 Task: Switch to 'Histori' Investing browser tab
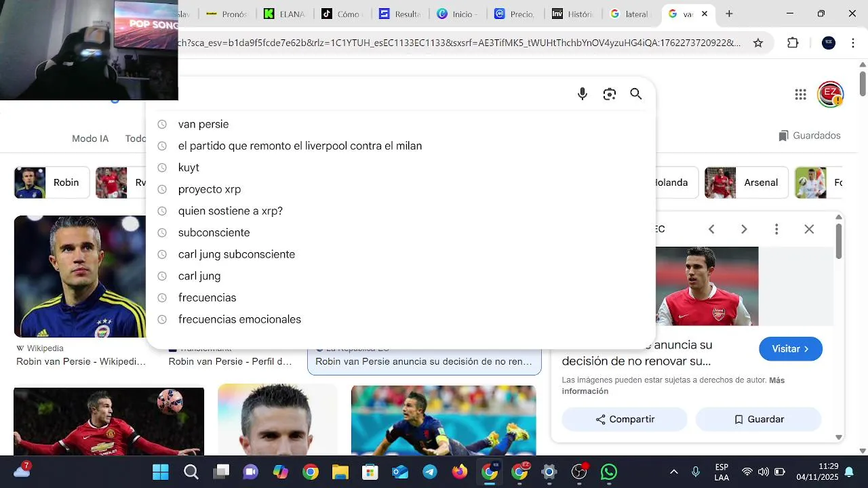coord(574,14)
